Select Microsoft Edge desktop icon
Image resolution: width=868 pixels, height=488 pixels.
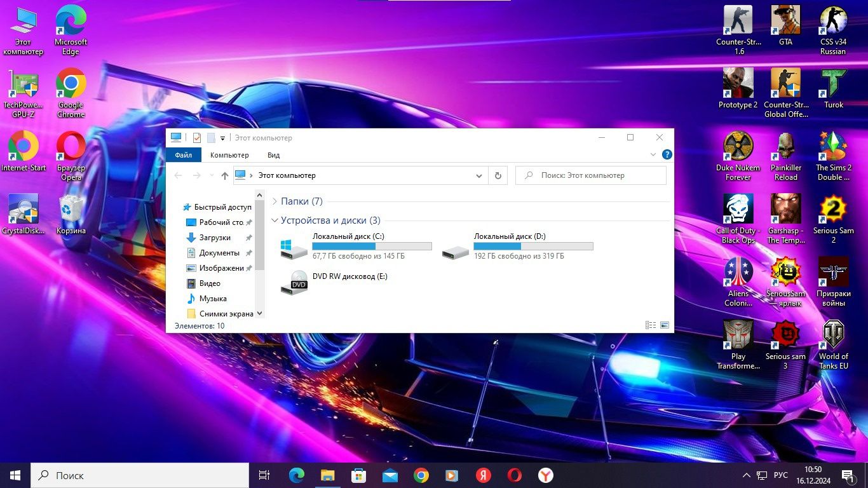(x=71, y=30)
